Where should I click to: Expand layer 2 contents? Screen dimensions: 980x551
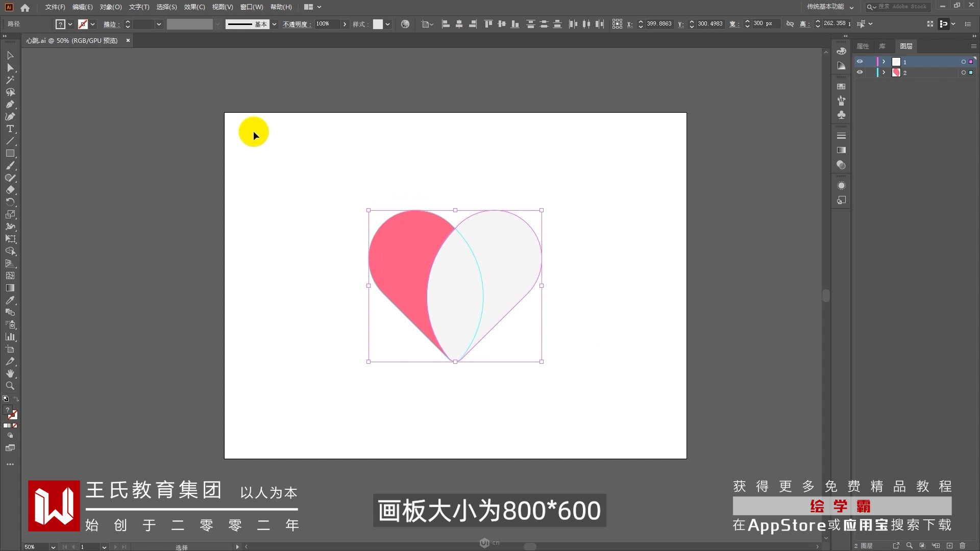[884, 72]
